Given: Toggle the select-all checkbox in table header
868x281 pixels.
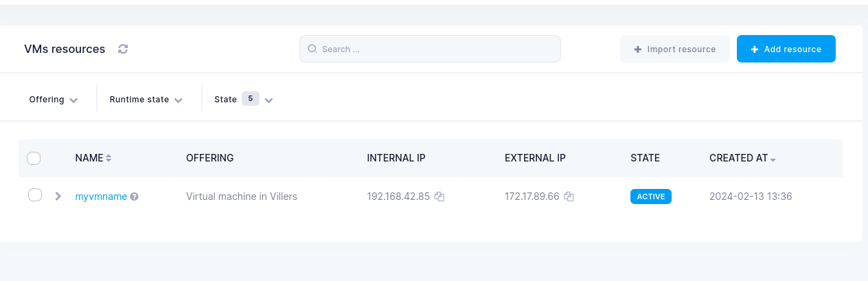Looking at the screenshot, I should coord(34,159).
